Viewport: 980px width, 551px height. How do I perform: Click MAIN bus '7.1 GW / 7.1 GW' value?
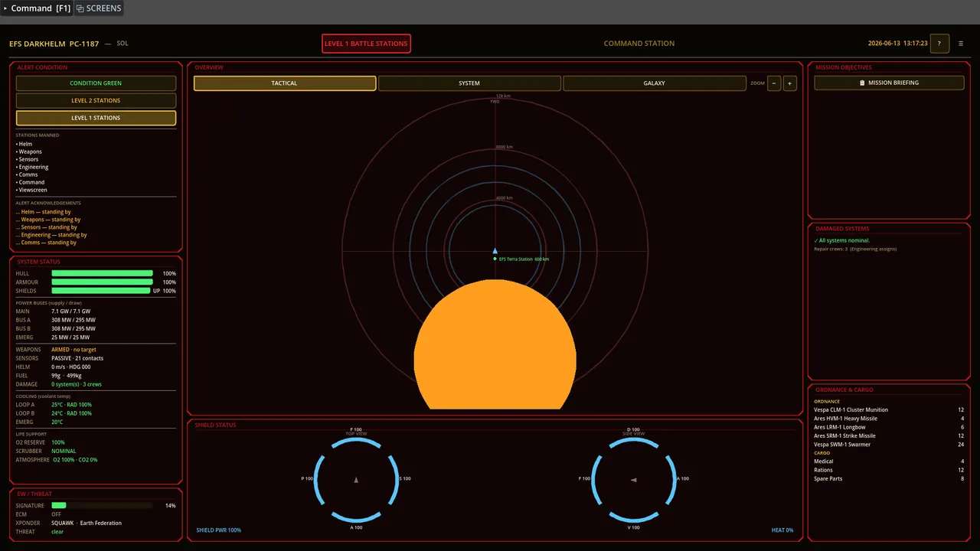(70, 311)
